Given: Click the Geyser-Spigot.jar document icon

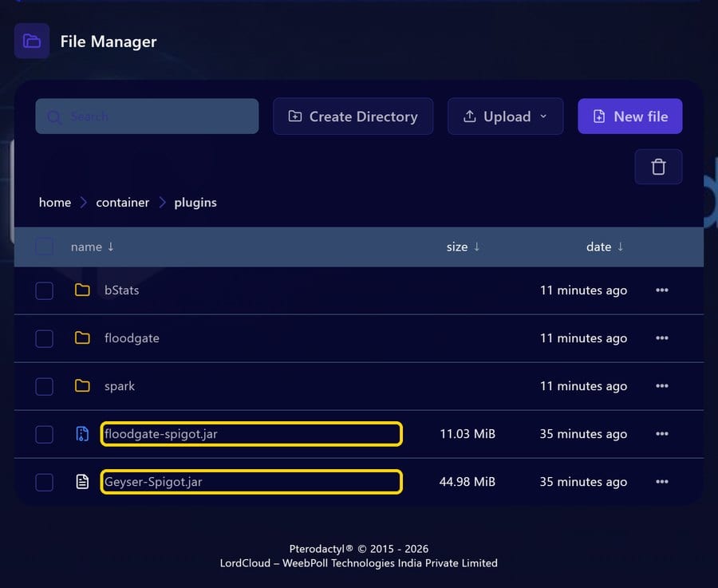Looking at the screenshot, I should pos(82,482).
